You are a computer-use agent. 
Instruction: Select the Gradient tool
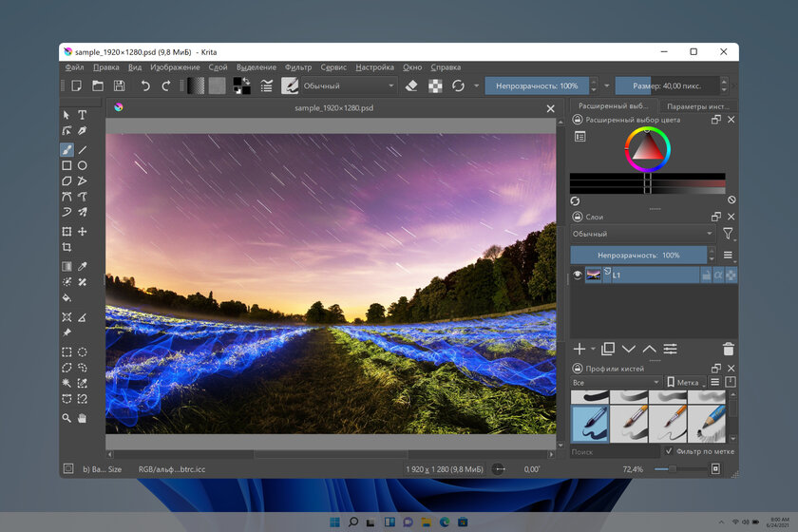(x=66, y=266)
